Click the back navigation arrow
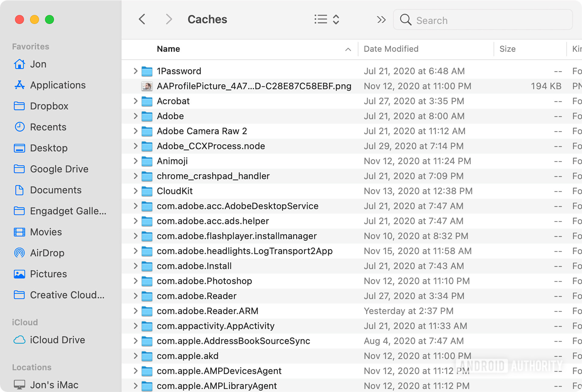Viewport: 582px width, 392px height. (x=142, y=19)
